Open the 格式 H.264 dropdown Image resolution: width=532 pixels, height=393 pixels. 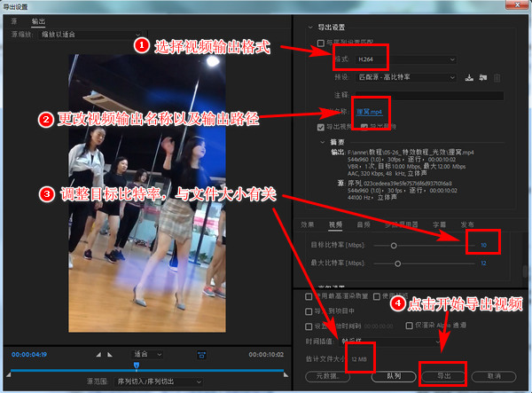click(406, 59)
